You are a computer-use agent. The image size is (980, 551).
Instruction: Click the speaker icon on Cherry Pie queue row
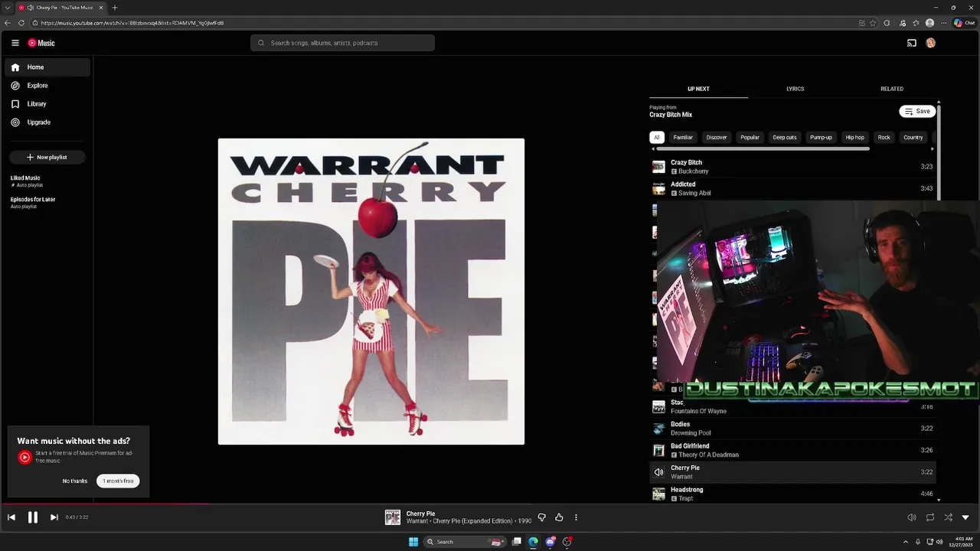click(x=658, y=472)
